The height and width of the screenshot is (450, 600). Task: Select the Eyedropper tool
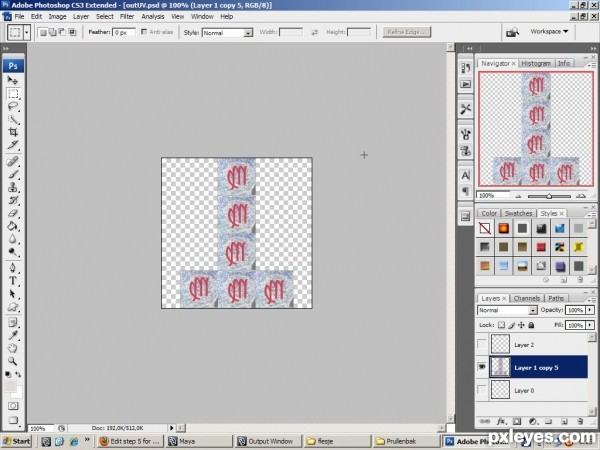[x=13, y=335]
